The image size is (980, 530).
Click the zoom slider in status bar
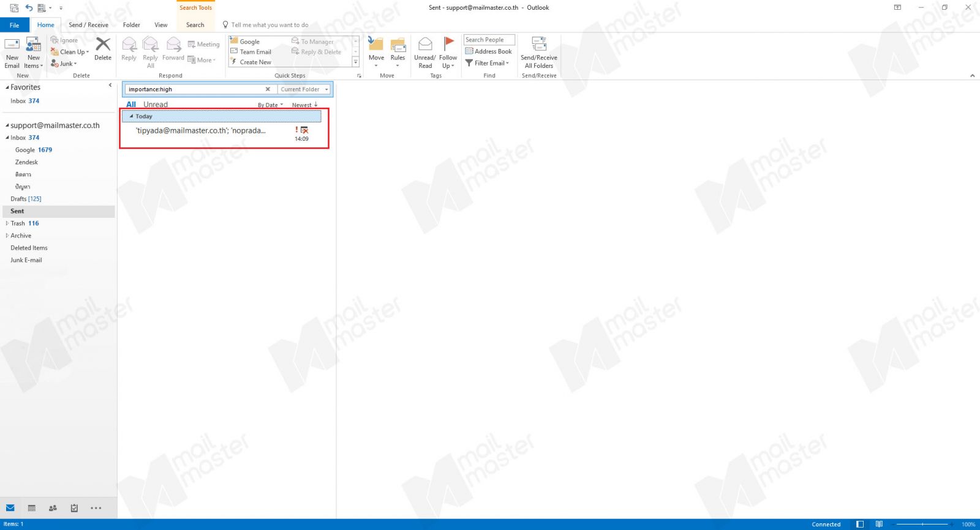(922, 524)
